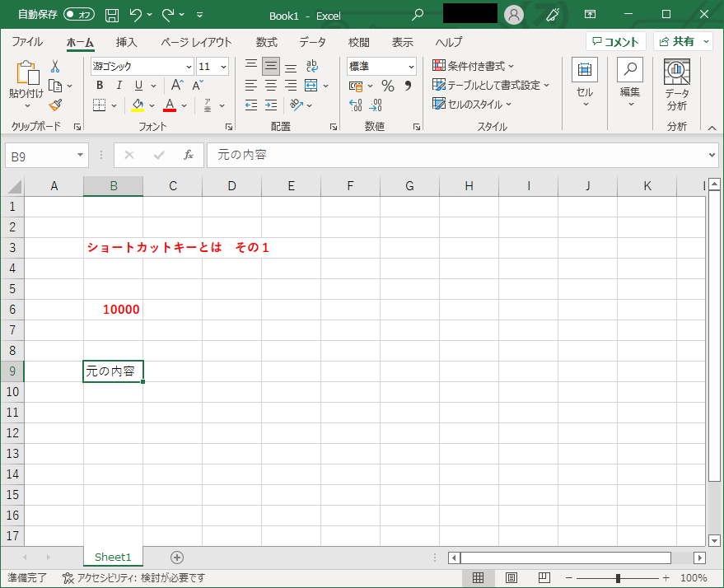Toggle align text left
Image resolution: width=724 pixels, height=588 pixels.
(251, 86)
